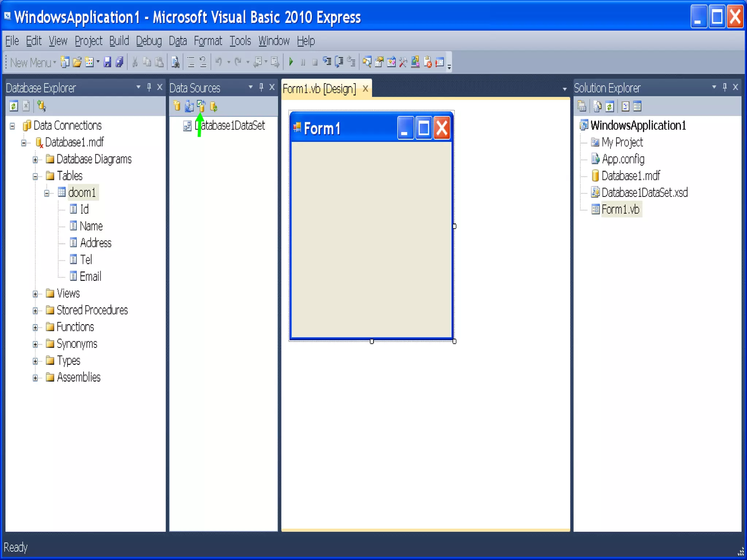Screen dimensions: 747x560
Task: Toggle auto-hide pin on Database Explorer
Action: pos(149,87)
